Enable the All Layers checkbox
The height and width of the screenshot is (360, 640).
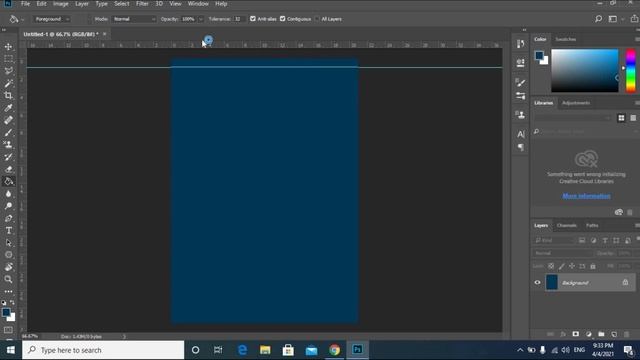[317, 19]
